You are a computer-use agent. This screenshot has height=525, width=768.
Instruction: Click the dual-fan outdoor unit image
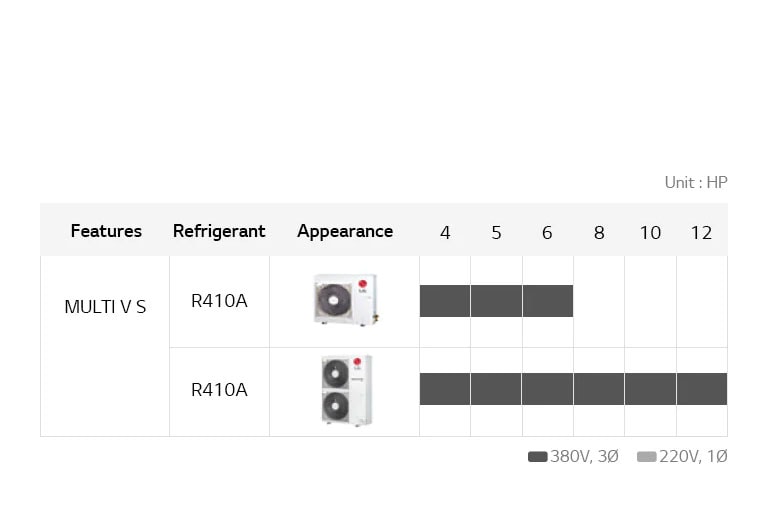click(346, 390)
